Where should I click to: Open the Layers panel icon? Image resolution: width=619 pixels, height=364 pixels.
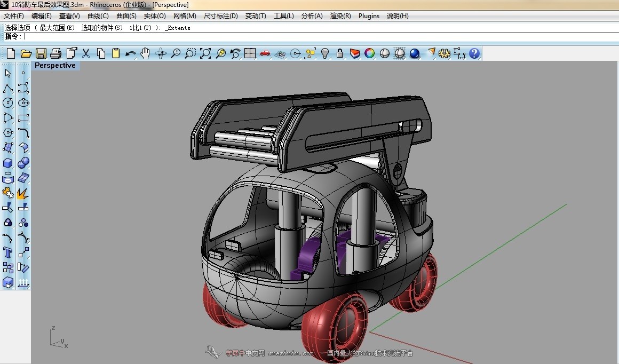[x=354, y=53]
